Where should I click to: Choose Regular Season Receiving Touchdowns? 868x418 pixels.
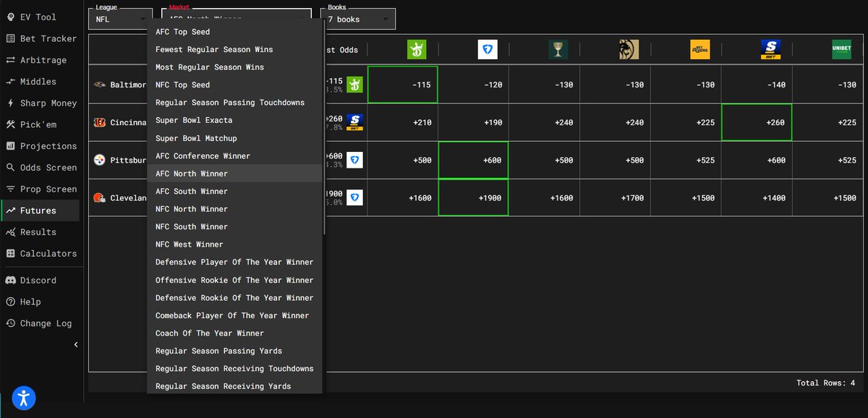coord(235,368)
